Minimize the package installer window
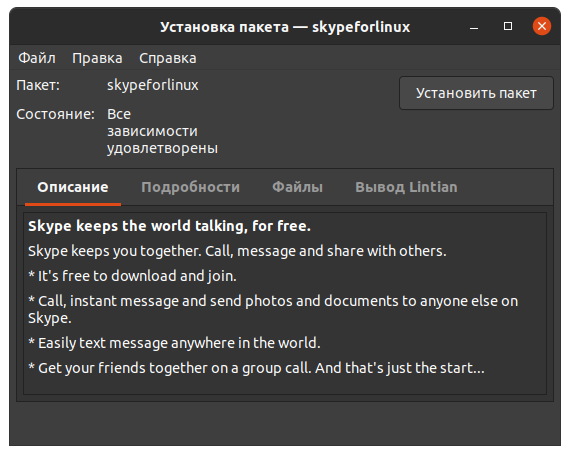This screenshot has width=570, height=455. [474, 27]
